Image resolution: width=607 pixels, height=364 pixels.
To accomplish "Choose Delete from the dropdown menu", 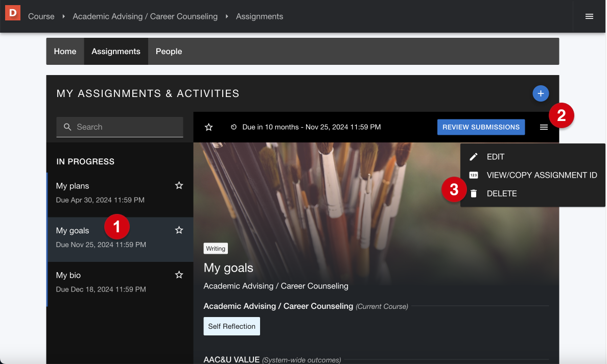I will [533, 193].
